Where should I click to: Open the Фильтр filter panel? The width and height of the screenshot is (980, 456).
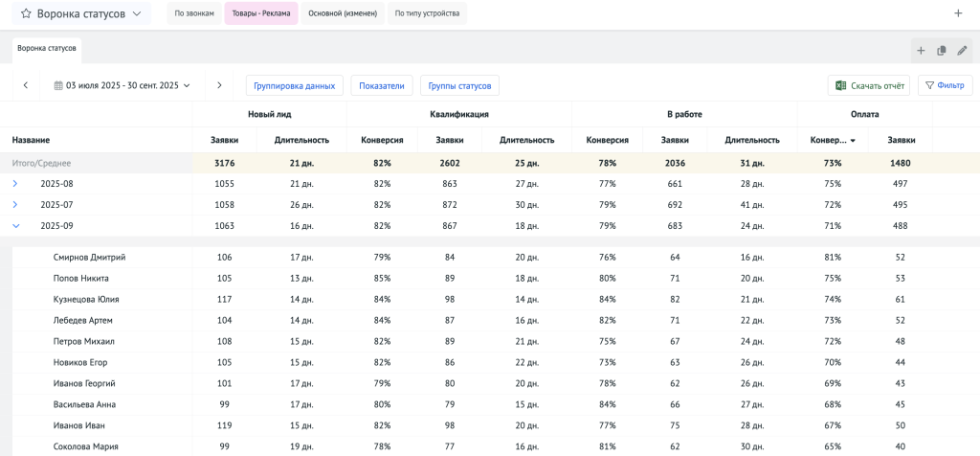click(x=945, y=85)
